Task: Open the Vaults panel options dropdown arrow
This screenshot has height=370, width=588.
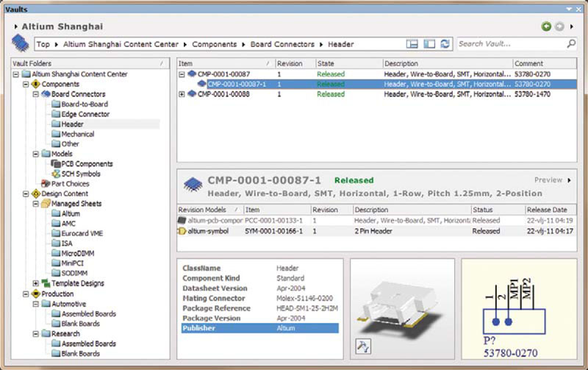Action: tap(569, 9)
